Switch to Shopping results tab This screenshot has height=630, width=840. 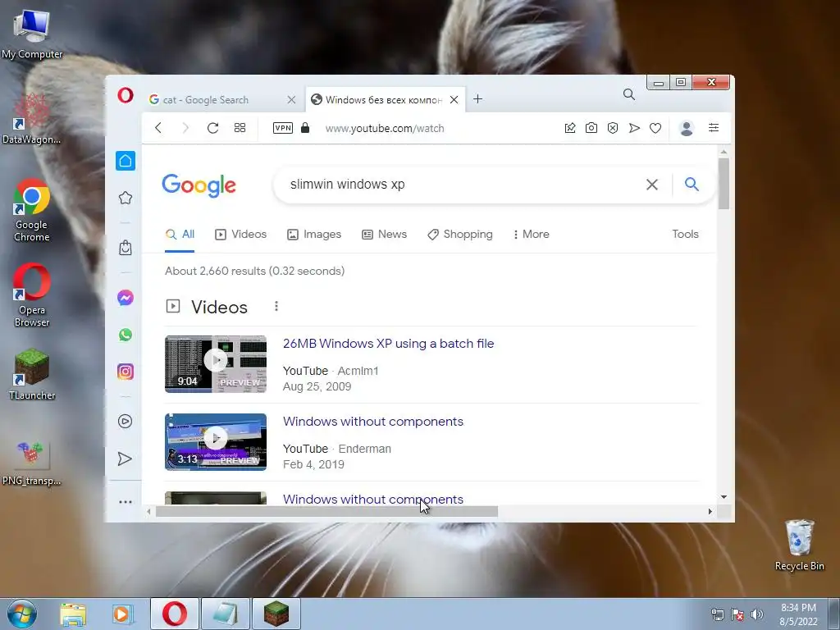pos(459,234)
